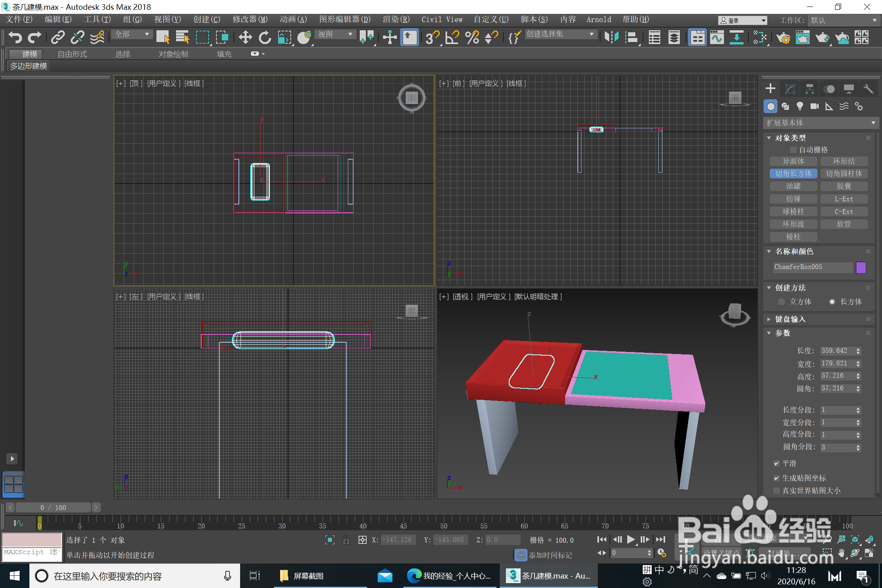
Task: Switch to the 自由形式 ribbon tab
Action: (72, 54)
